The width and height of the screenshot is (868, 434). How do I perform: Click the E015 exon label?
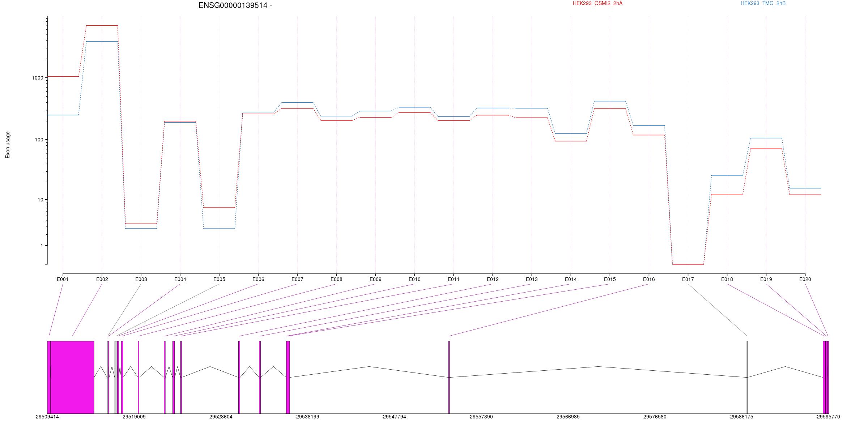[x=610, y=279]
